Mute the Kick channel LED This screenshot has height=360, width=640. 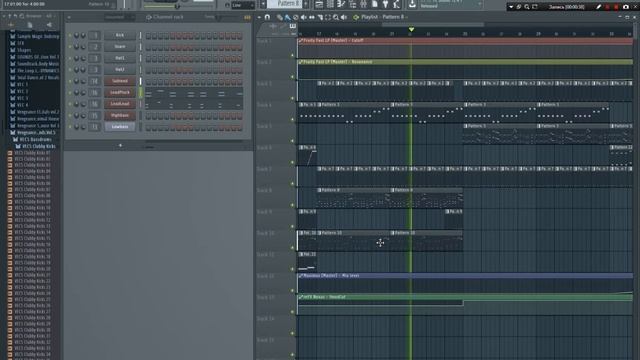coord(70,36)
